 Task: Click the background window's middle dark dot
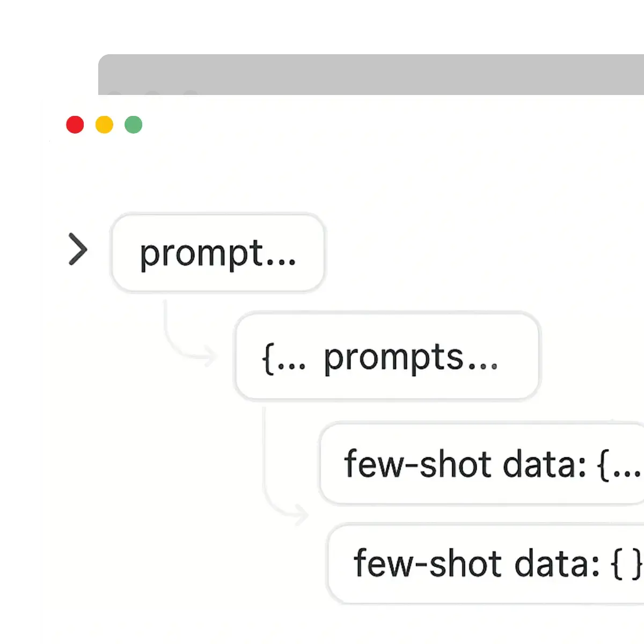pyautogui.click(x=153, y=93)
